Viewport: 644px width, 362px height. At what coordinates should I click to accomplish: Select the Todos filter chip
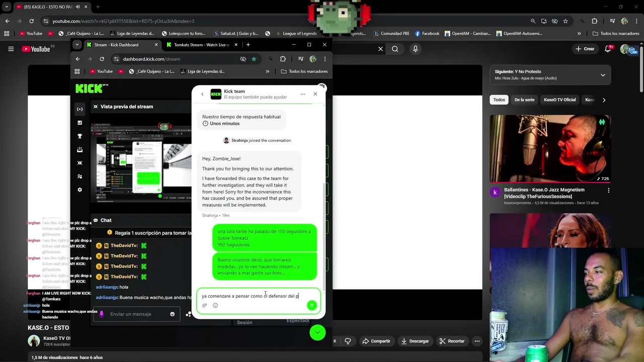pyautogui.click(x=499, y=100)
